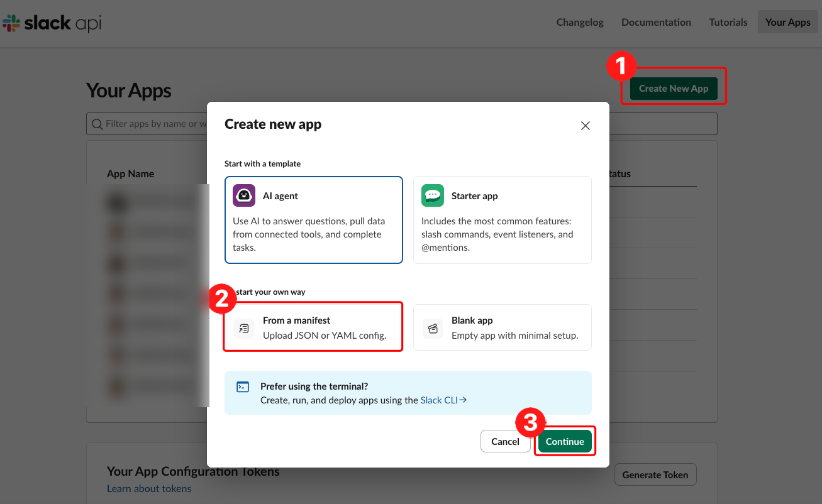Open the Changelog page
The width and height of the screenshot is (822, 504).
click(580, 22)
